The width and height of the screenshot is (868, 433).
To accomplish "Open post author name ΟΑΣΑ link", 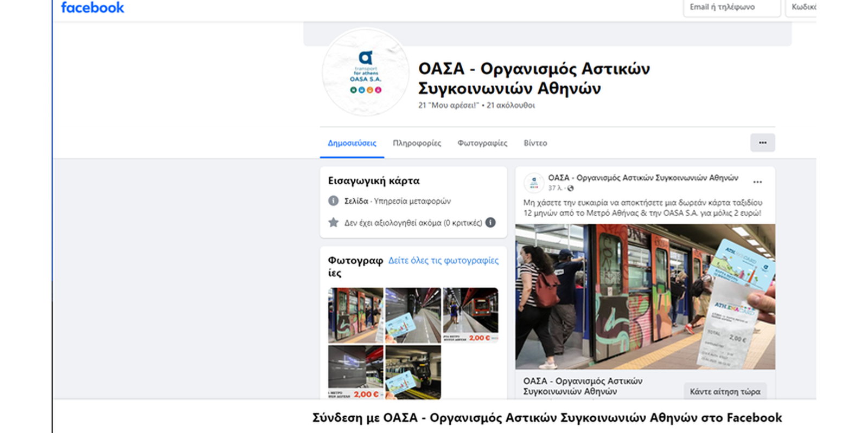I will [x=643, y=178].
